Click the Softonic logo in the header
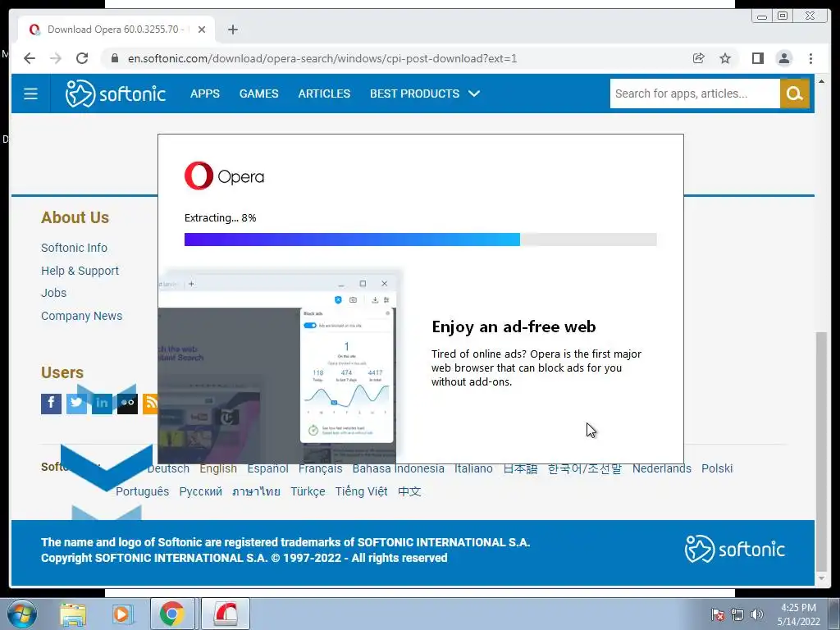The width and height of the screenshot is (840, 630). [115, 94]
